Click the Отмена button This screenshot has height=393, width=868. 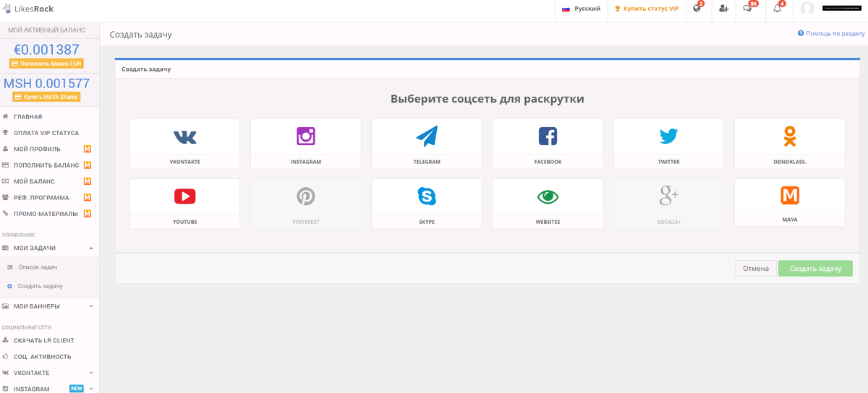[x=756, y=268]
